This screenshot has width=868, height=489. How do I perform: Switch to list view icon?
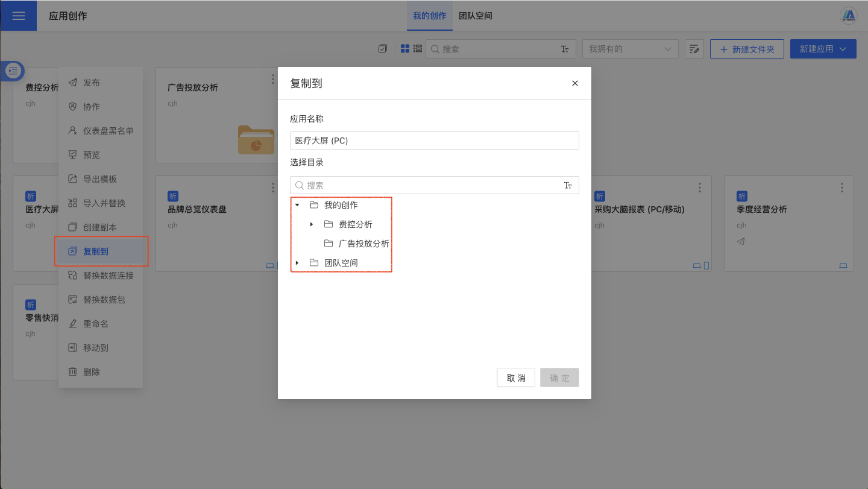[417, 49]
